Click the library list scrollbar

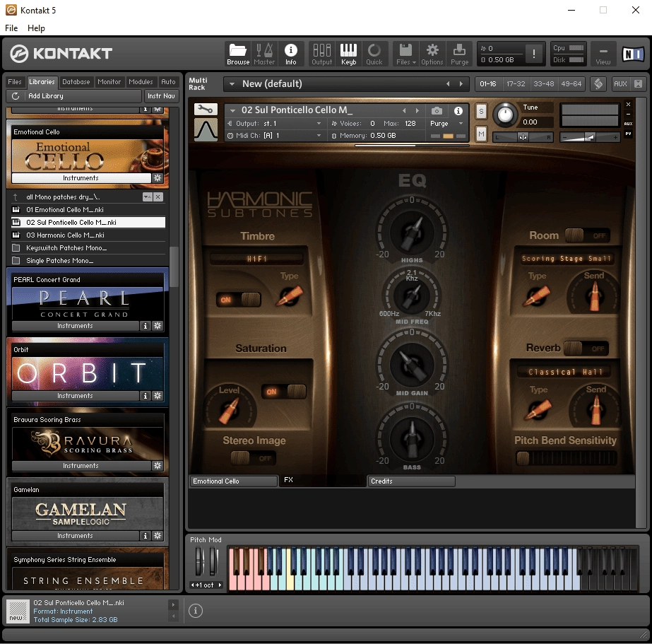(x=174, y=267)
